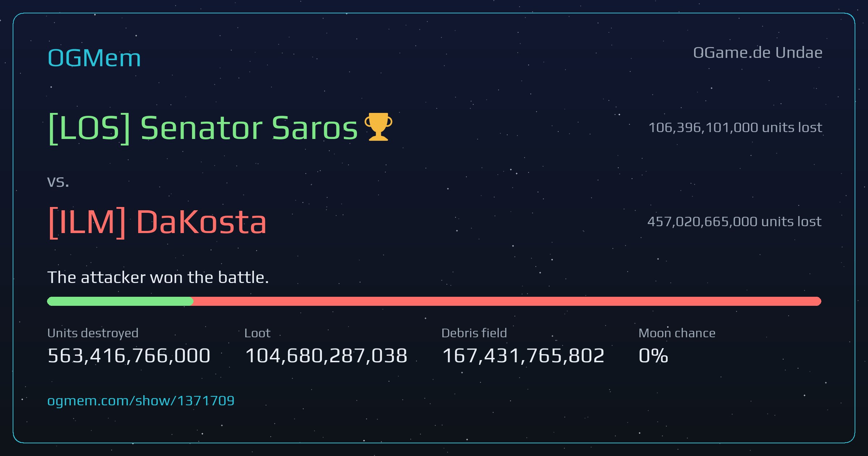This screenshot has height=456, width=868.
Task: Click the 563,416,766,000 units destroyed value
Action: (129, 355)
